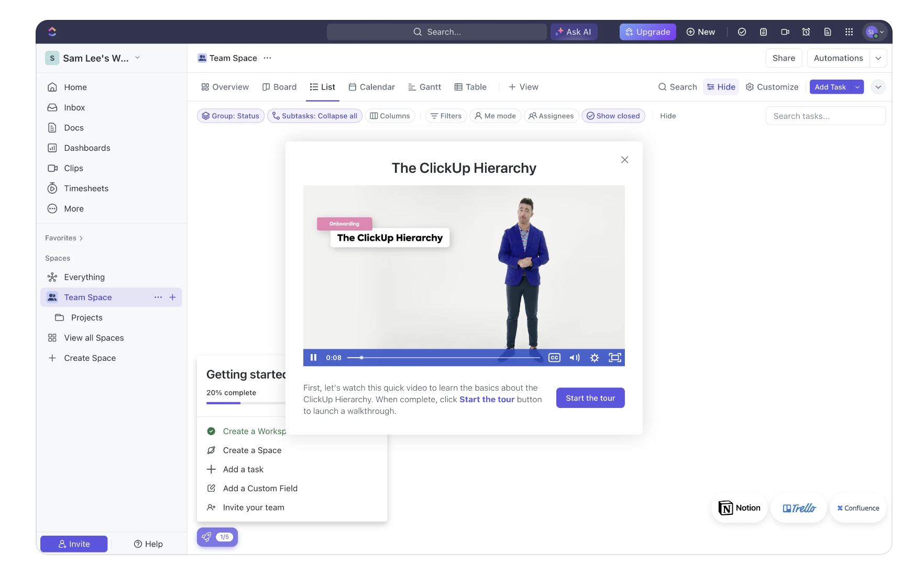This screenshot has height=575, width=924.
Task: Open Team Space ellipsis menu in sidebar
Action: 158,297
